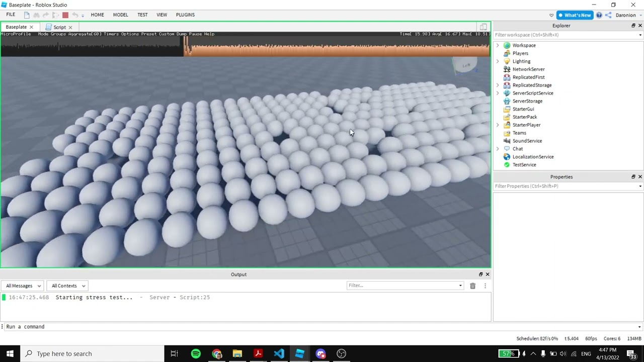Undock the Explorer panel with float button
The width and height of the screenshot is (644, 362).
[633, 26]
